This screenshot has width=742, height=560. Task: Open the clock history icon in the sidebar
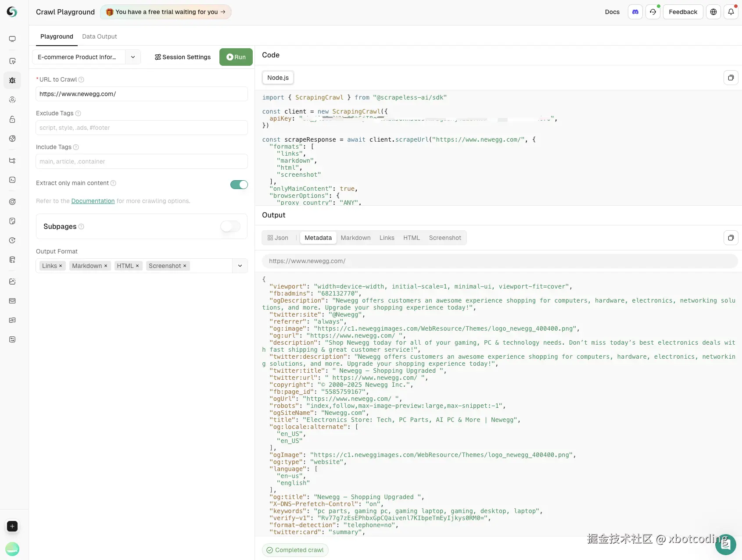point(12,240)
